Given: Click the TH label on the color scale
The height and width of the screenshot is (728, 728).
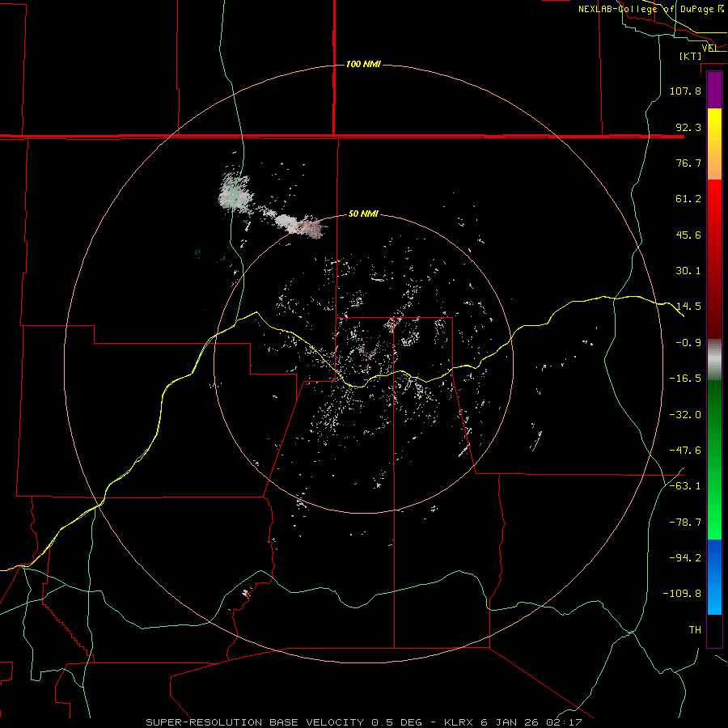Looking at the screenshot, I should coord(695,630).
